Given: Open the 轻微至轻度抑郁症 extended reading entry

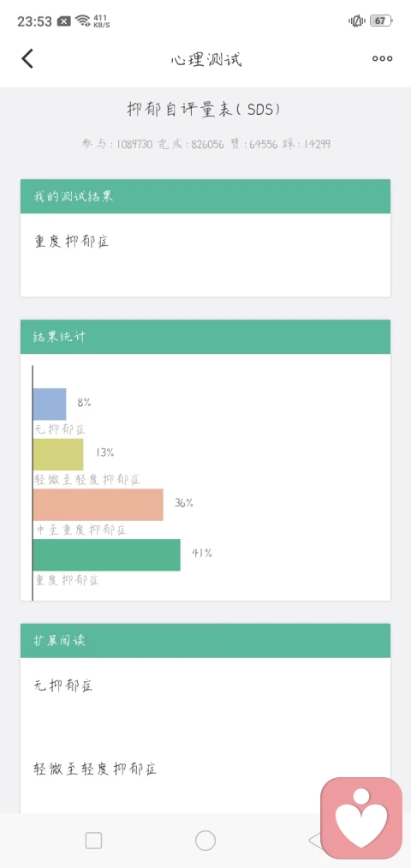Looking at the screenshot, I should click(95, 769).
